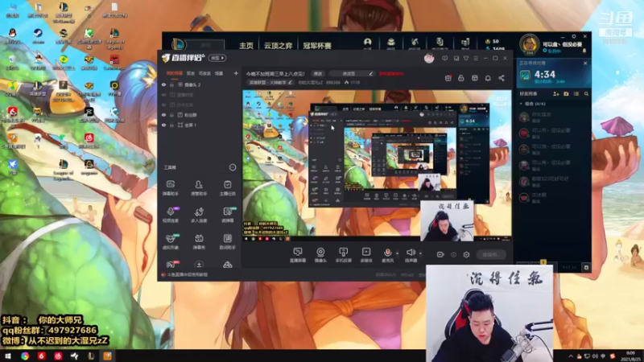
Task: Click the layout grid icon in stream header
Action: point(475,78)
